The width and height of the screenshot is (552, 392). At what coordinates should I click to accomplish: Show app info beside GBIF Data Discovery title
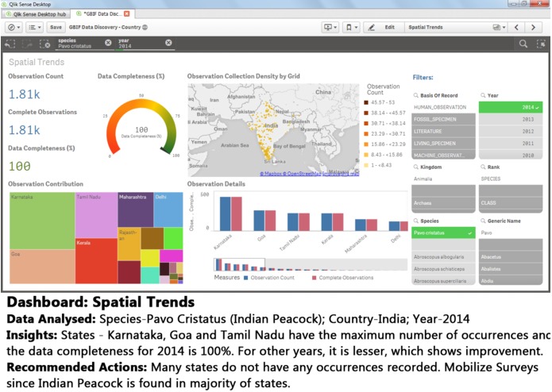pyautogui.click(x=145, y=27)
